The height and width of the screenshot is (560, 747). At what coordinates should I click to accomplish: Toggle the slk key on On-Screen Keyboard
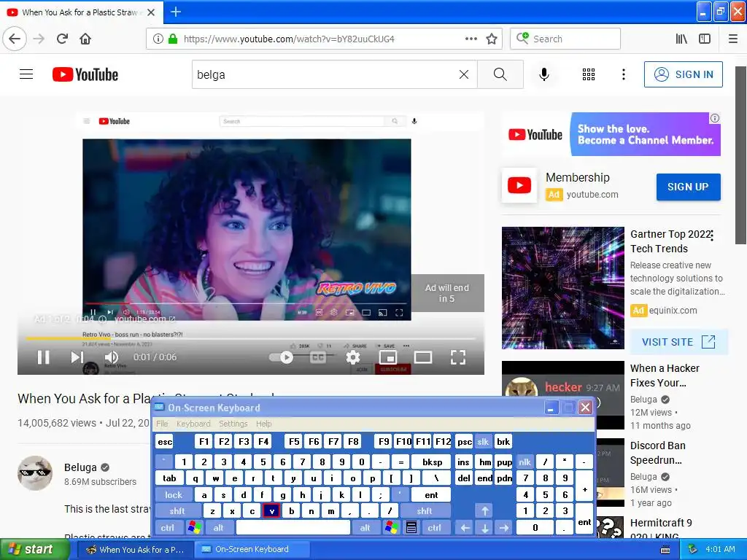coord(483,442)
